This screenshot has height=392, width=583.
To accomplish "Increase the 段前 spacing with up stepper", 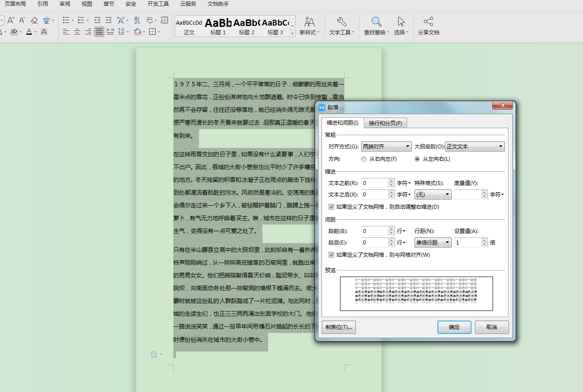I will click(x=392, y=229).
